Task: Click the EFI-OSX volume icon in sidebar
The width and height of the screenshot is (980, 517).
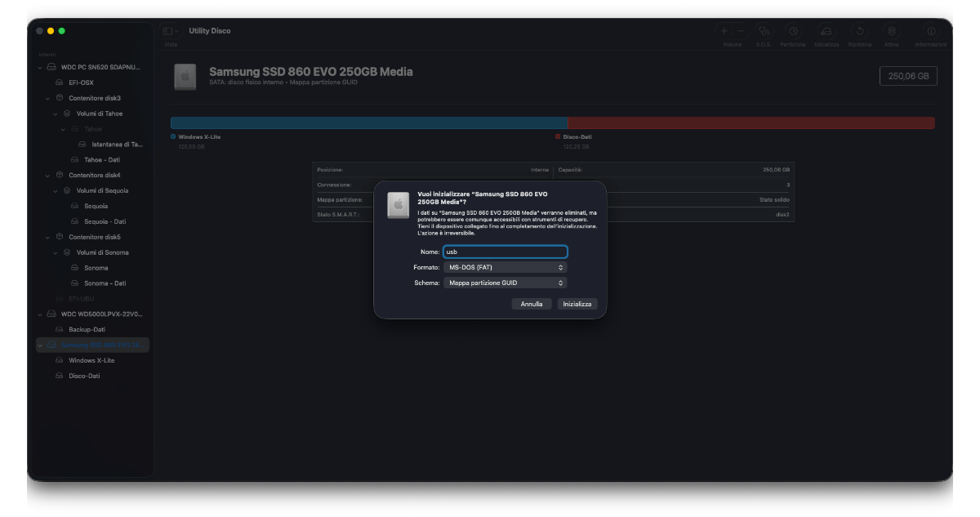Action: 60,82
